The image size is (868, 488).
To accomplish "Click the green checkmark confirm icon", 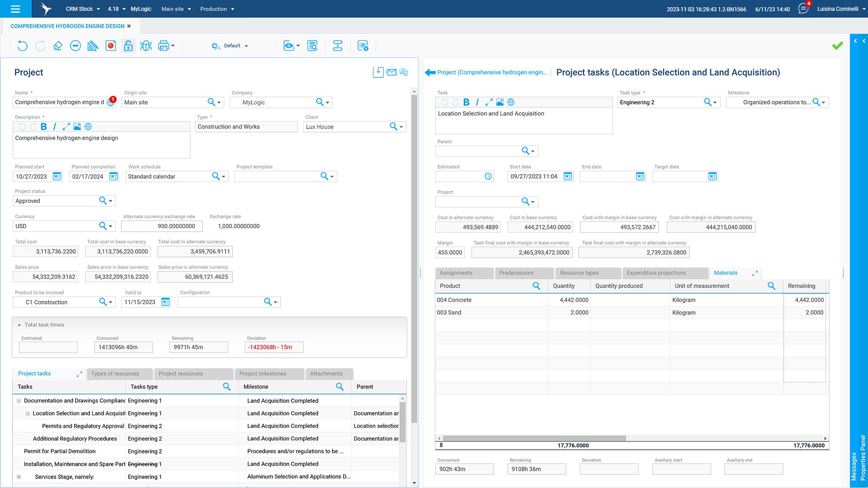I will coord(837,46).
